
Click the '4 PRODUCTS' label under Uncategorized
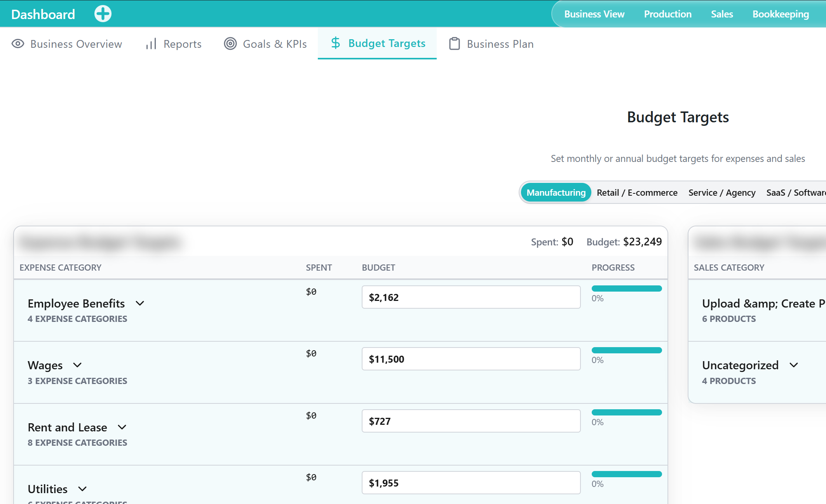click(729, 381)
